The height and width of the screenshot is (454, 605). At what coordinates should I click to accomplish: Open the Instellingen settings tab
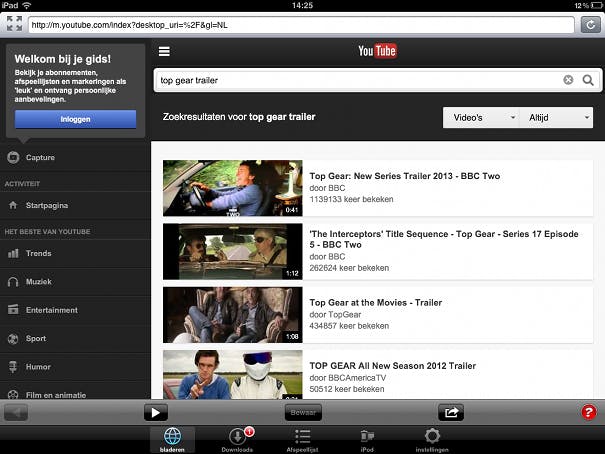pyautogui.click(x=432, y=440)
